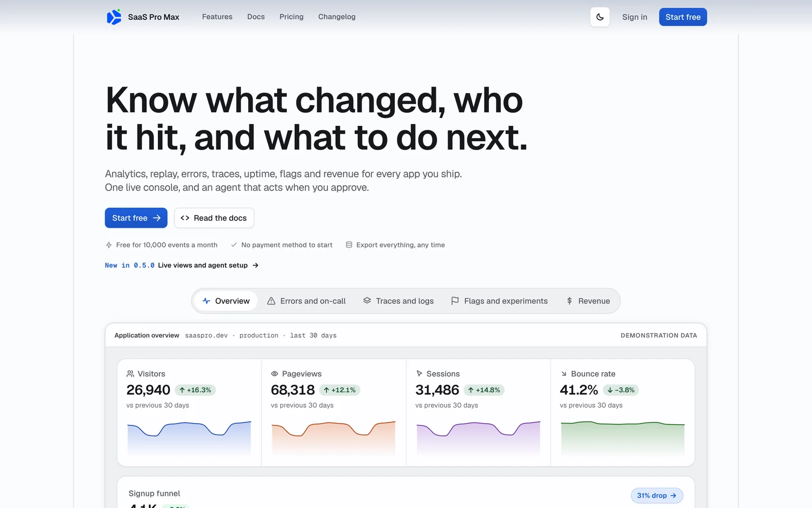812x508 pixels.
Task: Open the Docs nav link
Action: pyautogui.click(x=256, y=17)
